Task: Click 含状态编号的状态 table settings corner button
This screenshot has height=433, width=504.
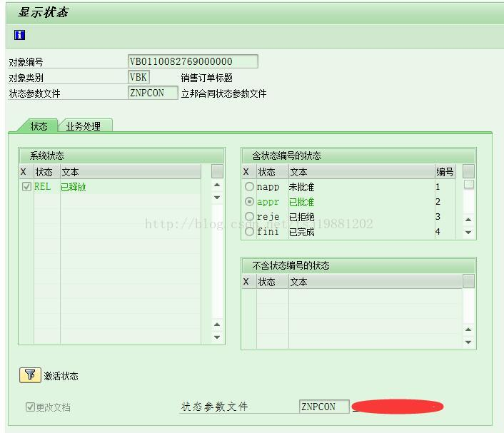Action: tap(468, 171)
